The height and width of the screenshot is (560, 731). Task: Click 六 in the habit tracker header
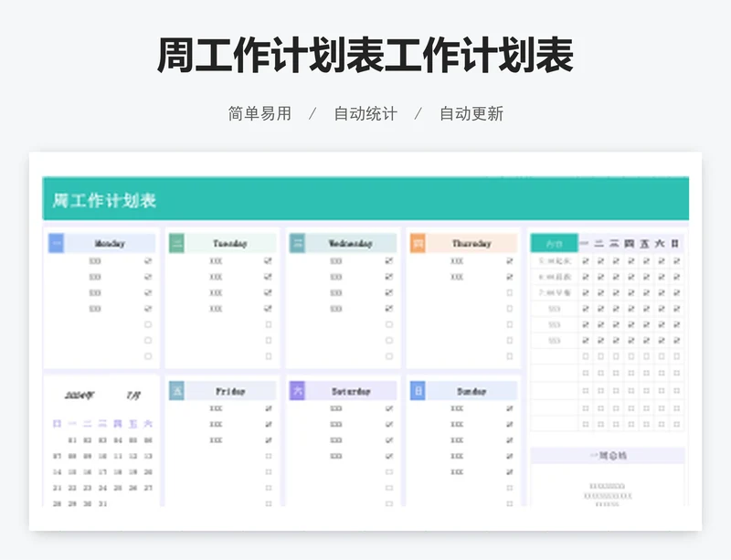pyautogui.click(x=660, y=243)
